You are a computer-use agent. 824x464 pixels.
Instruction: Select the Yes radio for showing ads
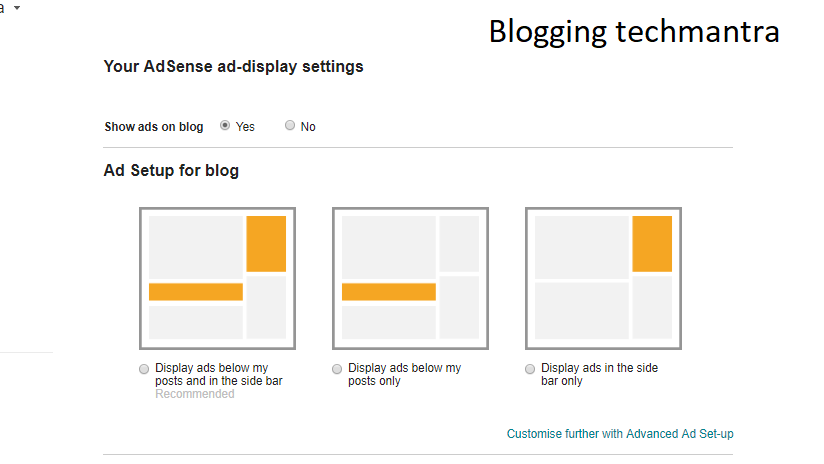225,126
